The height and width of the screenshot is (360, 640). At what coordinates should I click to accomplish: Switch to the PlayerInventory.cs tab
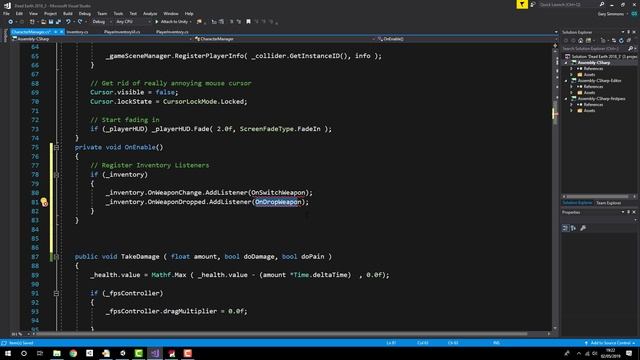point(172,32)
